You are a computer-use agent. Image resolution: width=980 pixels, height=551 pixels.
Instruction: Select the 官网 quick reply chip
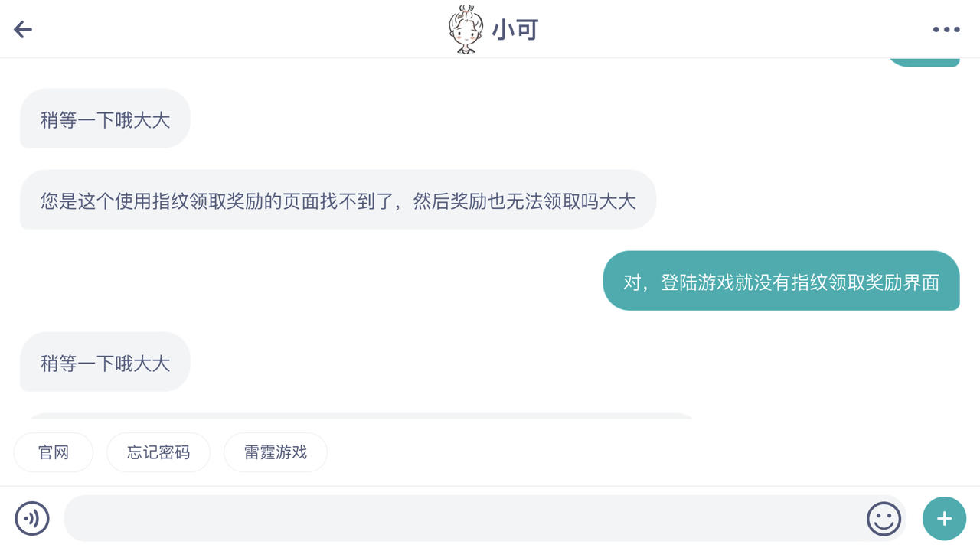54,452
